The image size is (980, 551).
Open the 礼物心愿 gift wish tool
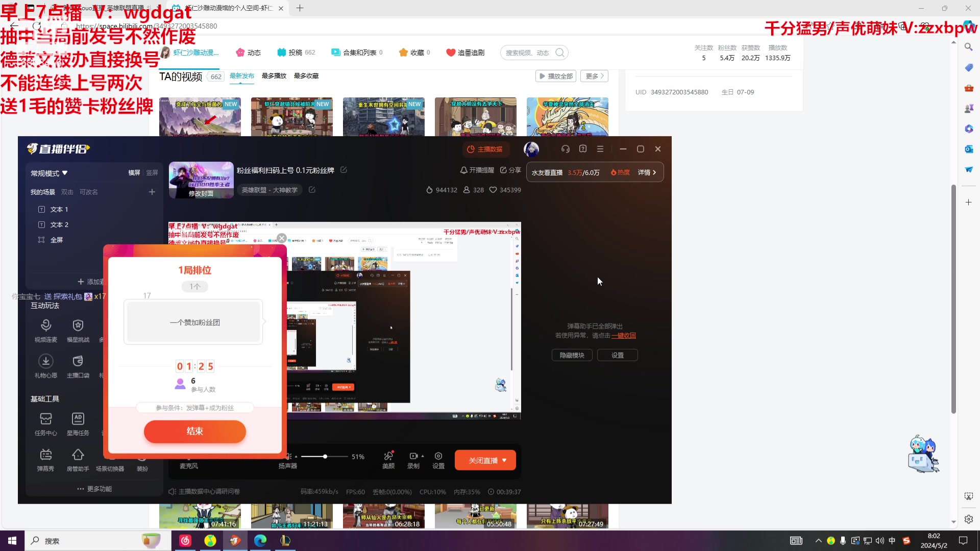(46, 366)
